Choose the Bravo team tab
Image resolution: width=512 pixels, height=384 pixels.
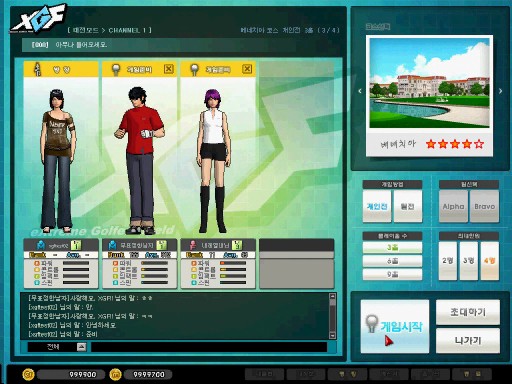point(484,206)
